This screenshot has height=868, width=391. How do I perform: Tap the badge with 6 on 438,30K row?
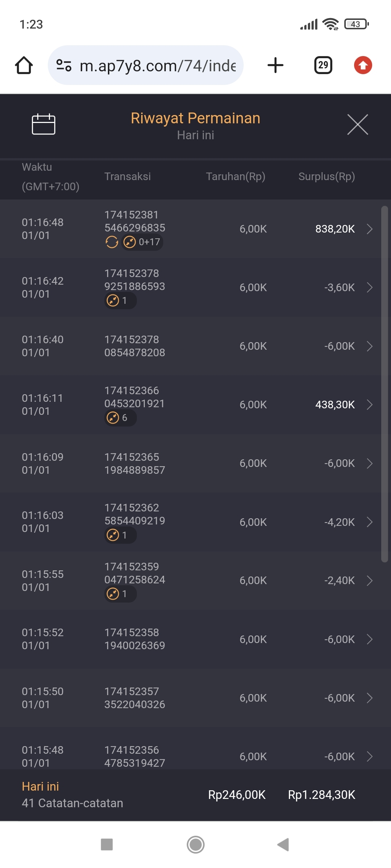120,418
